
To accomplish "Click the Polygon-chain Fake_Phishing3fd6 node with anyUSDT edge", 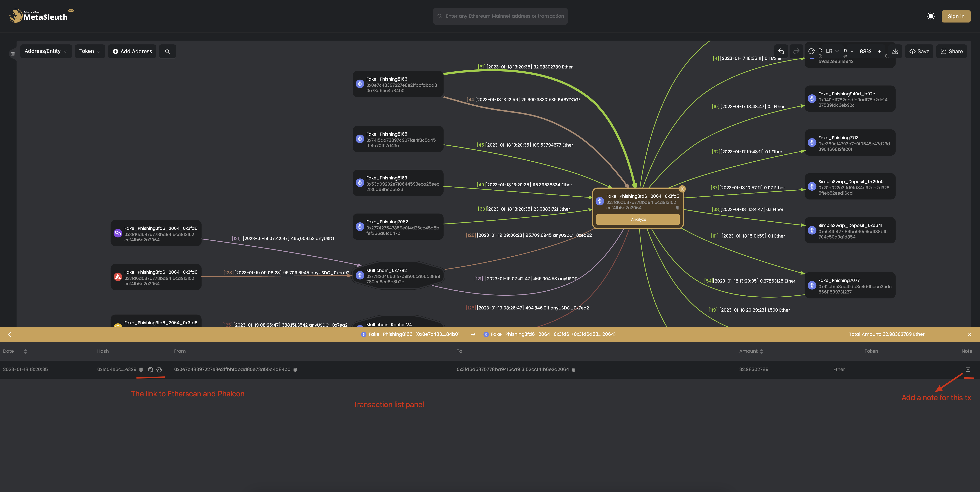I will 156,233.
